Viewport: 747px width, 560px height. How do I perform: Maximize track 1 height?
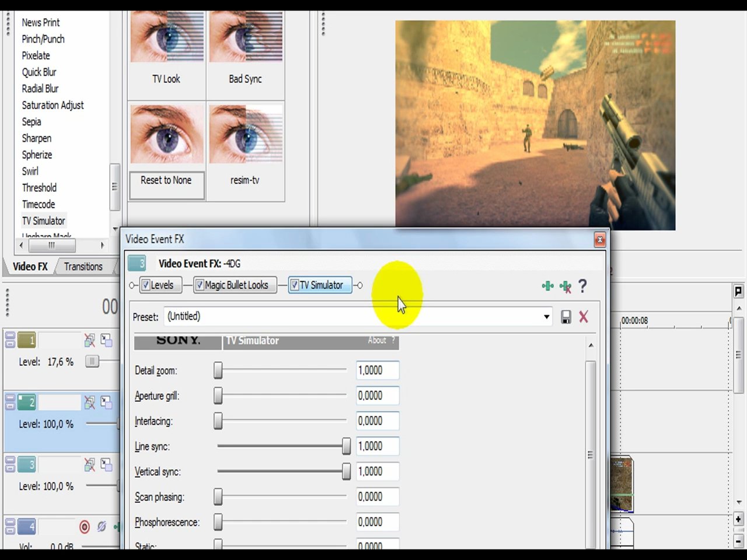[x=10, y=344]
